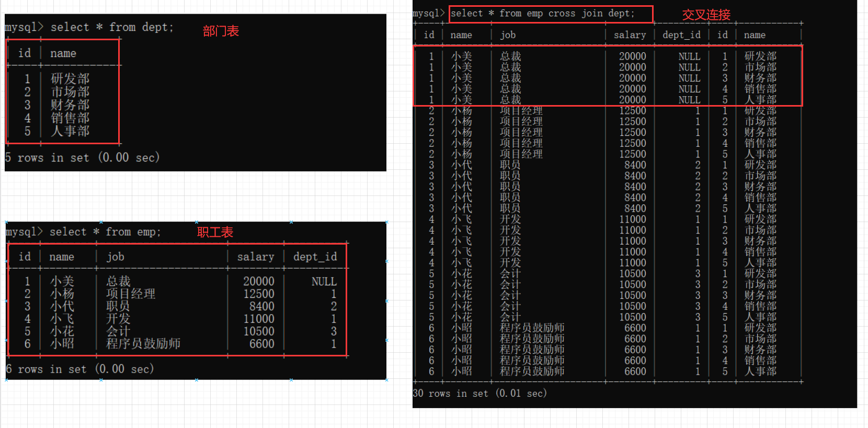Click 开发 in the emp table

118,319
